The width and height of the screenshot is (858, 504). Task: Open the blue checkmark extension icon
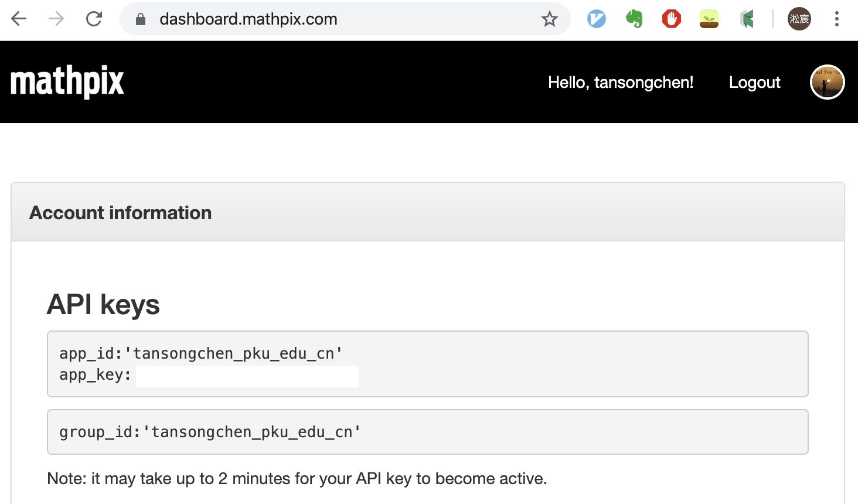pyautogui.click(x=597, y=19)
